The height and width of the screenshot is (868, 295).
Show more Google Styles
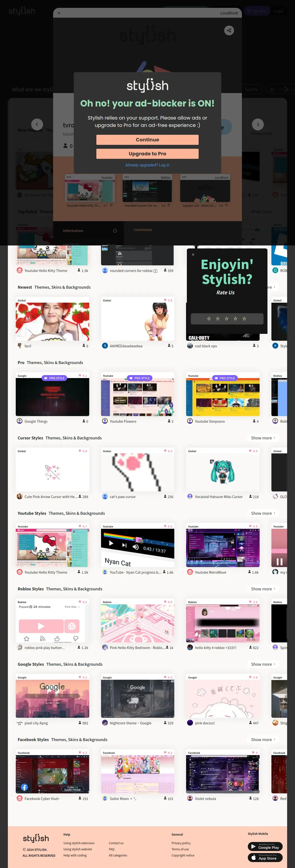coord(263,664)
